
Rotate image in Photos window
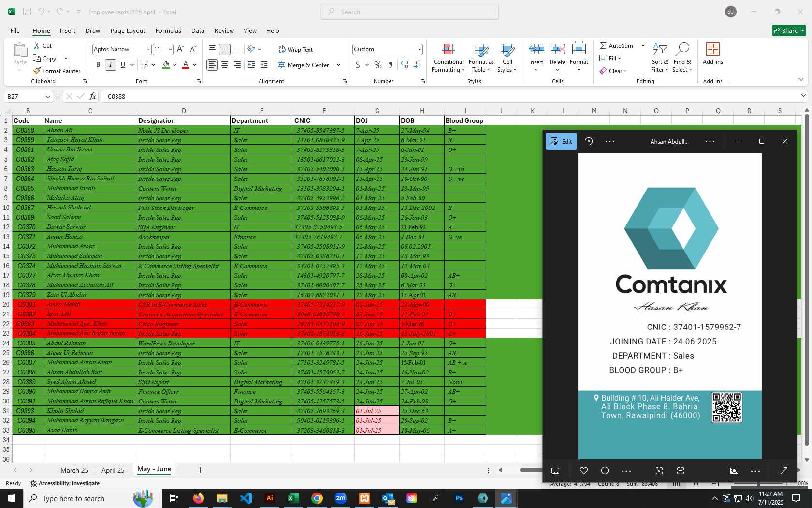589,141
